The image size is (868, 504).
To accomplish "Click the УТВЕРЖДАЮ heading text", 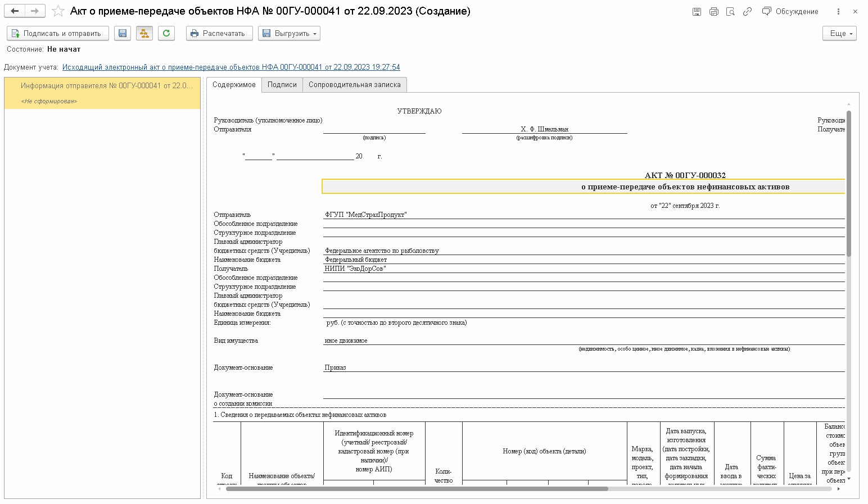I will [x=419, y=111].
